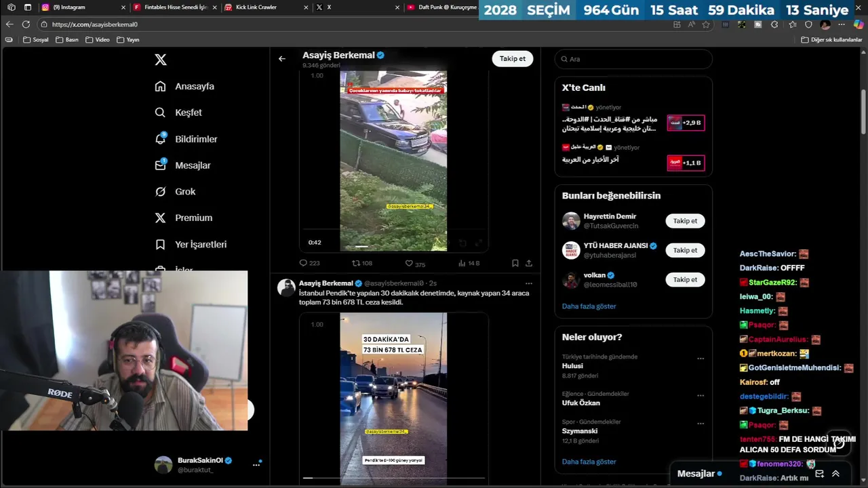Switch to the Fintables Hisse Senedi tab
Viewport: 868px width, 488px height.
coord(174,7)
